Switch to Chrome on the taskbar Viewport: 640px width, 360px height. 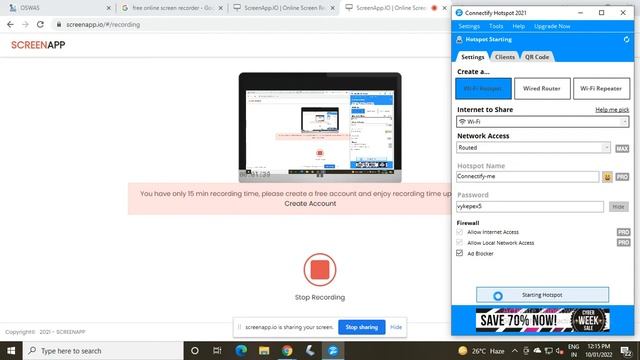[287, 351]
